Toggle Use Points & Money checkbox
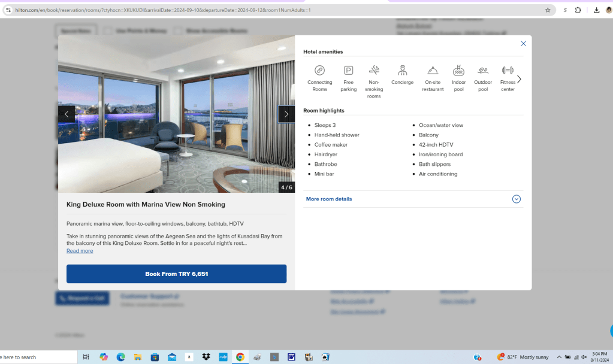 pos(108,31)
